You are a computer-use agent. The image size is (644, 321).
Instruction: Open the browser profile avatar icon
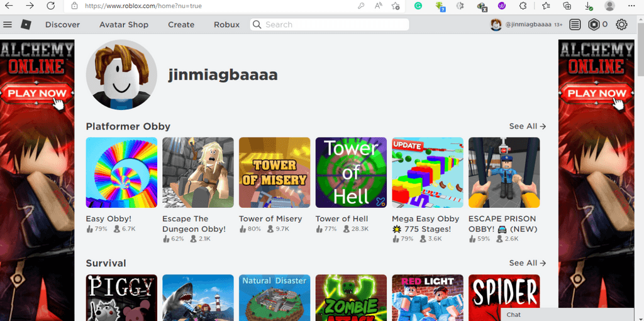[x=610, y=6]
